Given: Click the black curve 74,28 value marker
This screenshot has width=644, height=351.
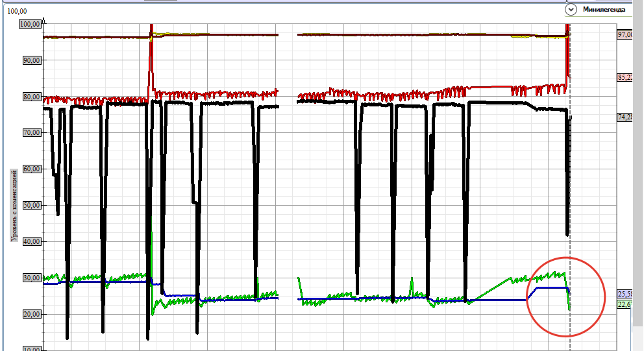Looking at the screenshot, I should click(x=625, y=117).
